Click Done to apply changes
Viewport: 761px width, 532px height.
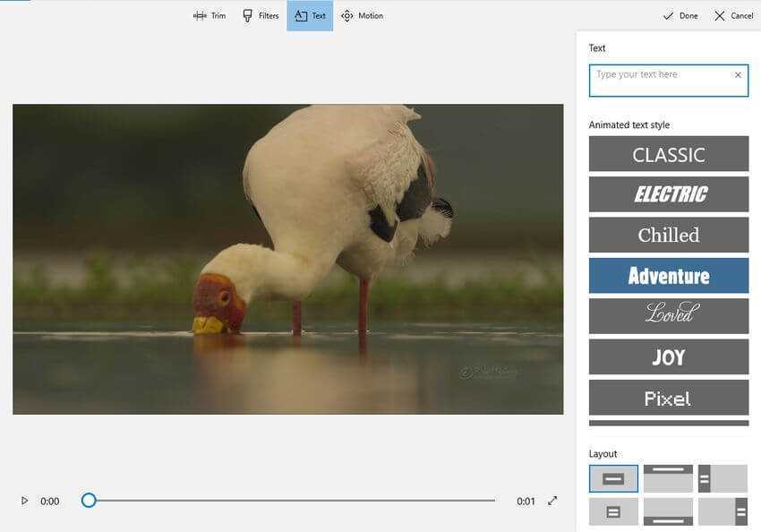680,15
